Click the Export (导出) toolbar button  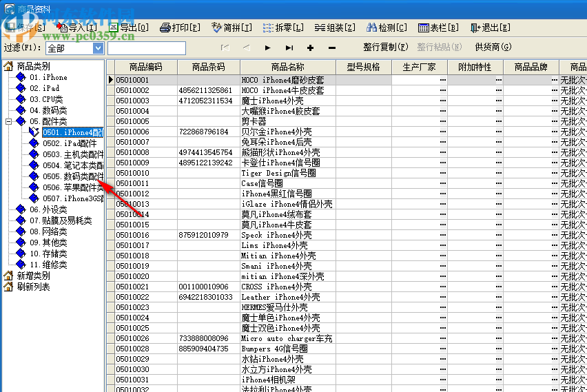pos(129,28)
